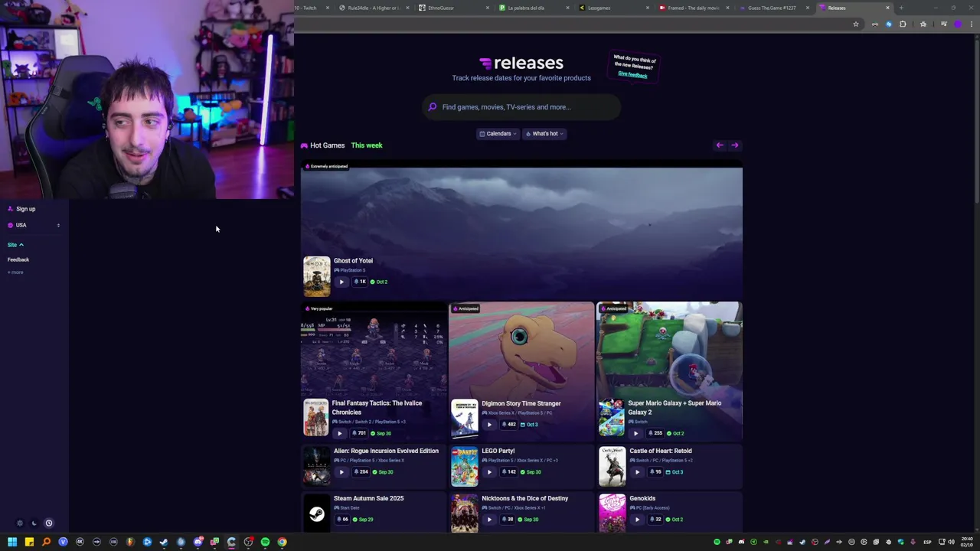Click the Ghost of Yotei cover thumbnail

point(317,276)
